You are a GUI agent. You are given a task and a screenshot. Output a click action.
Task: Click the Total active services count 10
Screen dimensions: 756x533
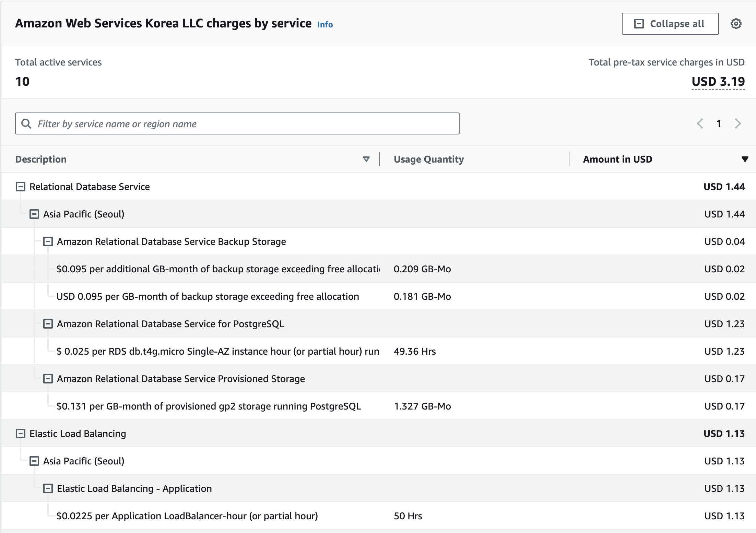tap(23, 82)
